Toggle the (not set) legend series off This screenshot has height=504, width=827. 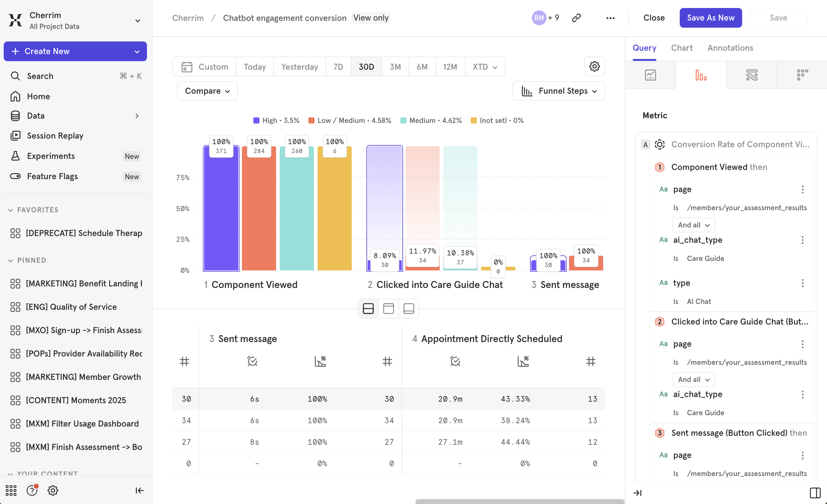(497, 120)
